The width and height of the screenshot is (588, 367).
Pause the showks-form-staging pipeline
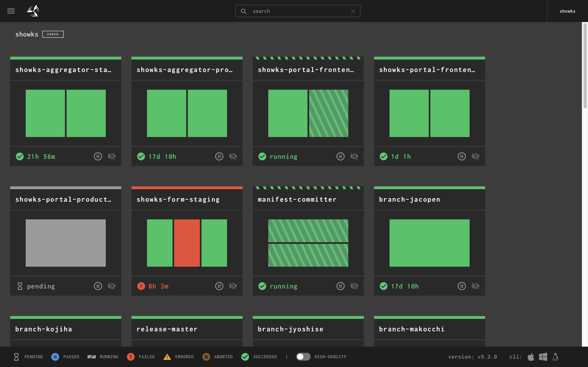click(x=219, y=286)
